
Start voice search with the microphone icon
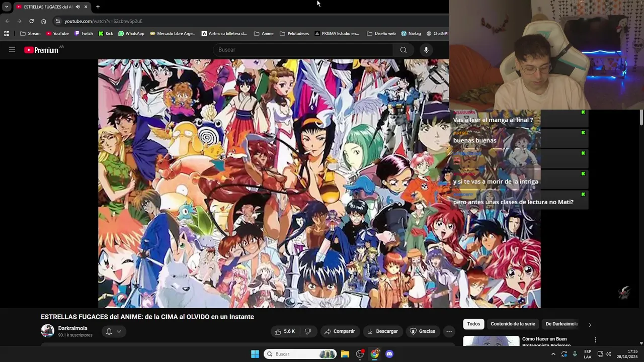(426, 50)
